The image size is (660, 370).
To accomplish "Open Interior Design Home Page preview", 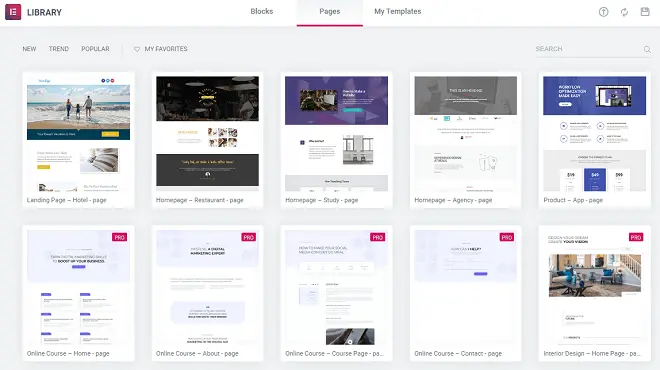I will point(594,287).
